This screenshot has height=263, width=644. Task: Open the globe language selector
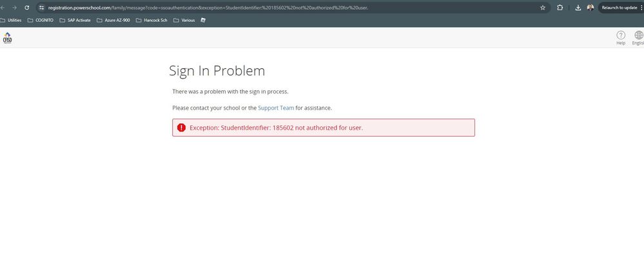coord(638,36)
